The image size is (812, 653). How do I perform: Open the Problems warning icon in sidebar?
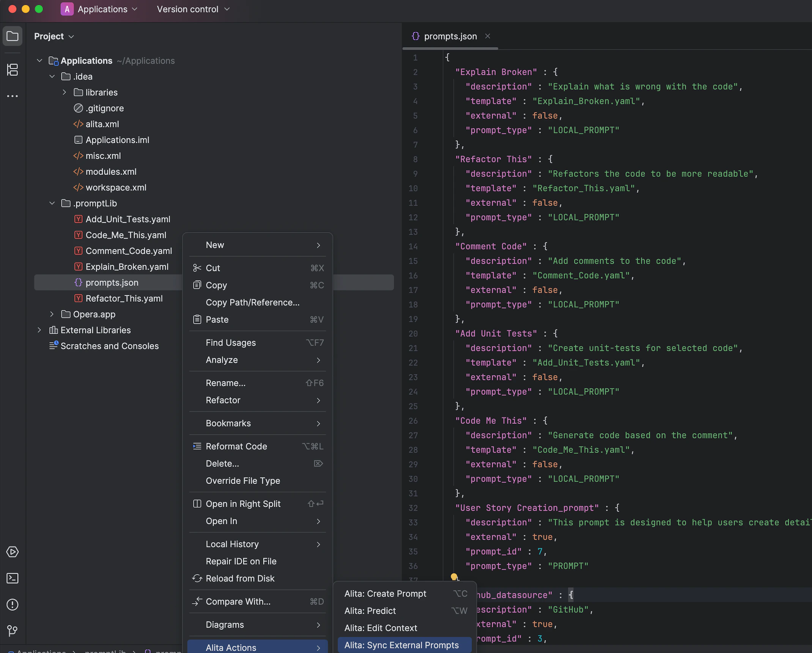coord(13,605)
